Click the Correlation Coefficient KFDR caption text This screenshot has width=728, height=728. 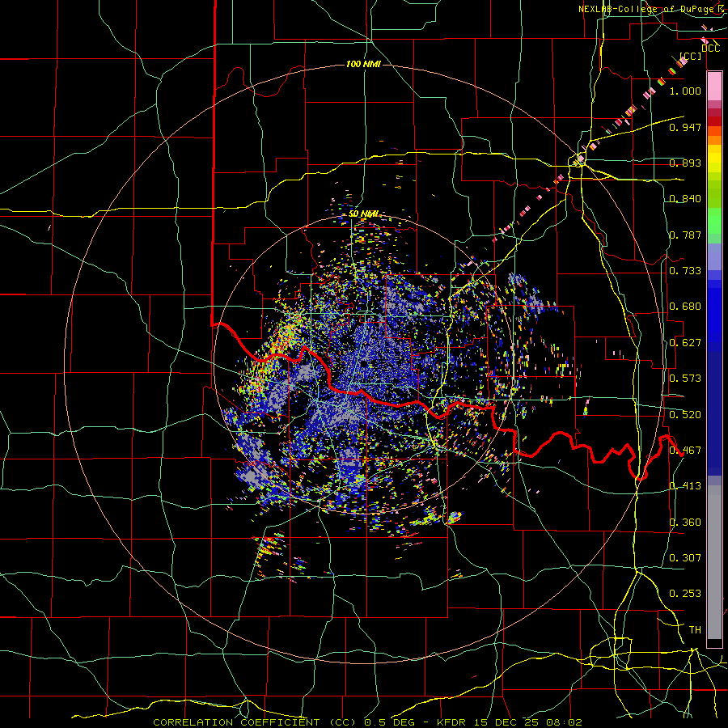(367, 722)
